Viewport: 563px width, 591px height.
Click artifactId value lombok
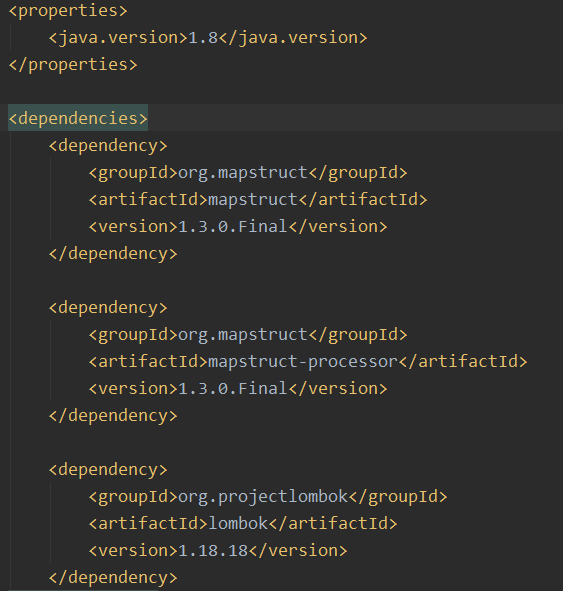(x=238, y=523)
